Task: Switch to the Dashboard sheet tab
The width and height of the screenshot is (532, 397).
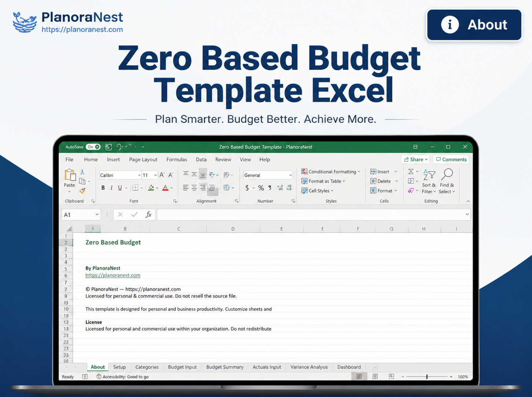Action: [349, 367]
